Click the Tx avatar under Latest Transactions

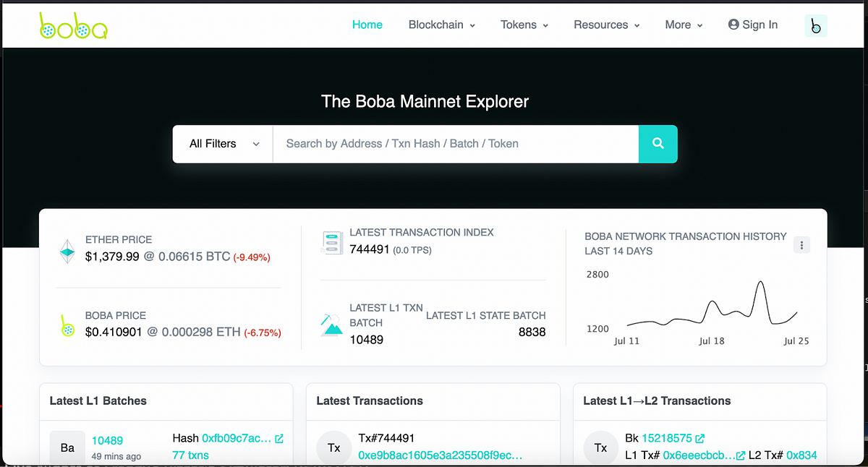point(334,447)
